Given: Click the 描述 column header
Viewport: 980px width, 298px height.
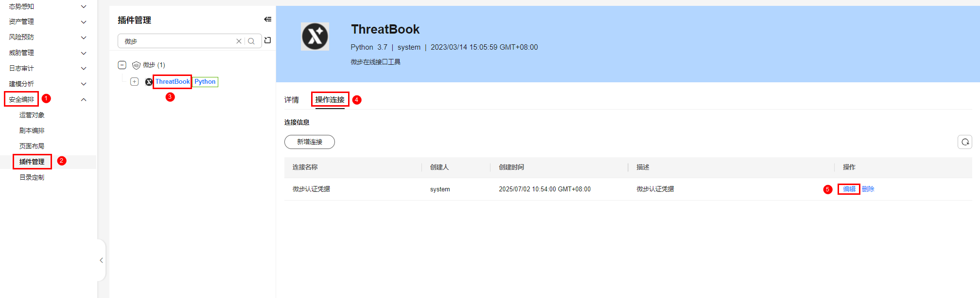Looking at the screenshot, I should 643,167.
